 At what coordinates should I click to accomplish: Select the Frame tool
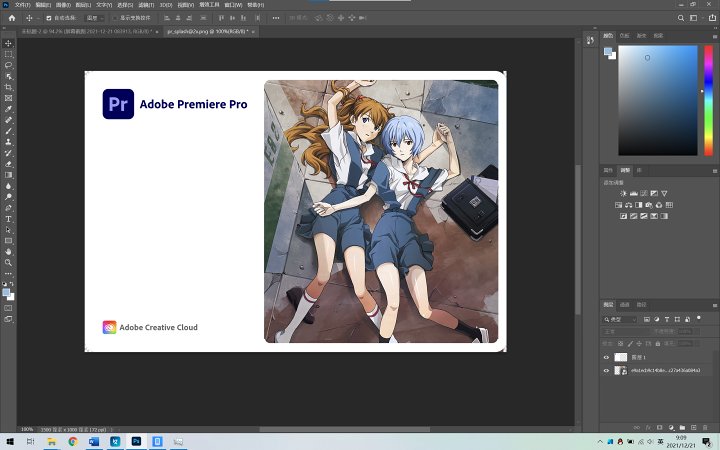click(x=8, y=98)
